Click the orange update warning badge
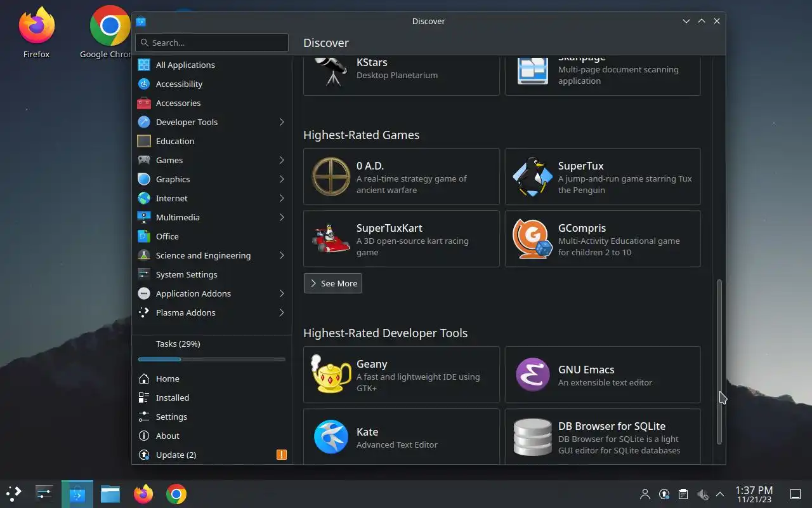Viewport: 812px width, 508px height. point(282,455)
